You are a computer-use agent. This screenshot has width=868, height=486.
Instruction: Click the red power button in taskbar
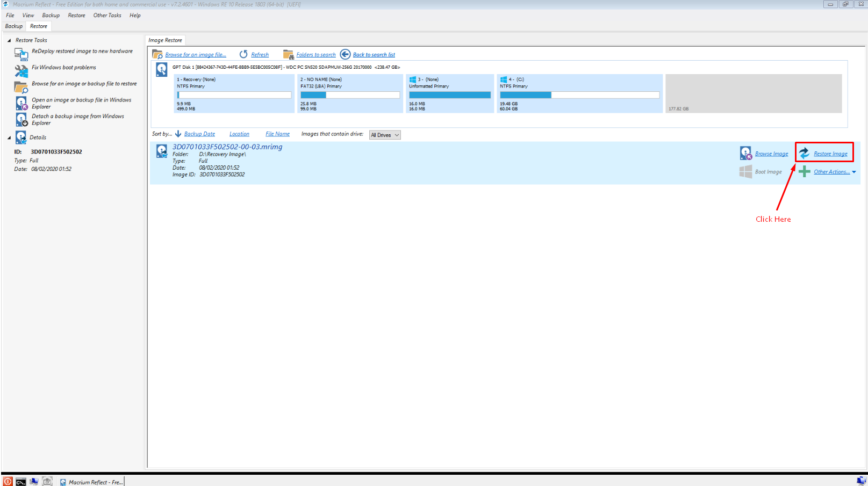8,482
